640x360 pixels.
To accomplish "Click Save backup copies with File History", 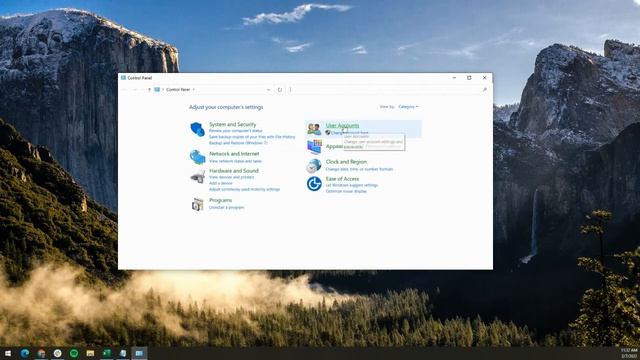I will [252, 137].
